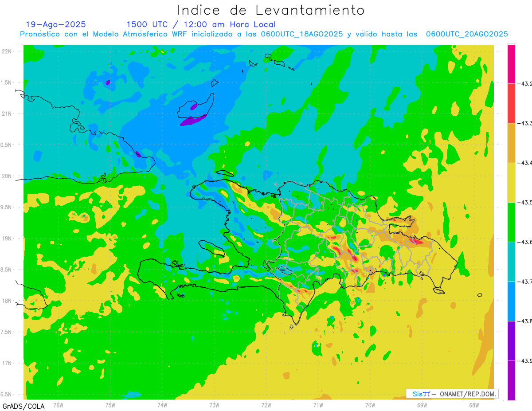This screenshot has width=532, height=411.
Task: Pick the blue swatch between -43.7 and -43.8
Action: 511,301
